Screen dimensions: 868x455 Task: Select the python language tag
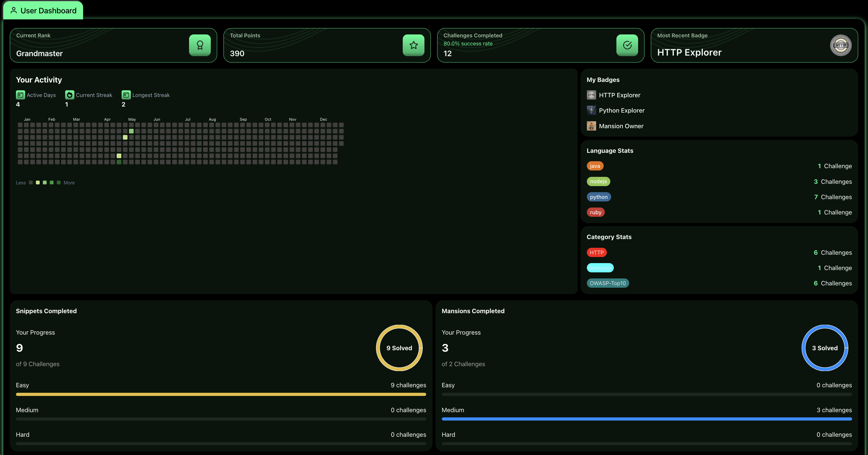[599, 197]
